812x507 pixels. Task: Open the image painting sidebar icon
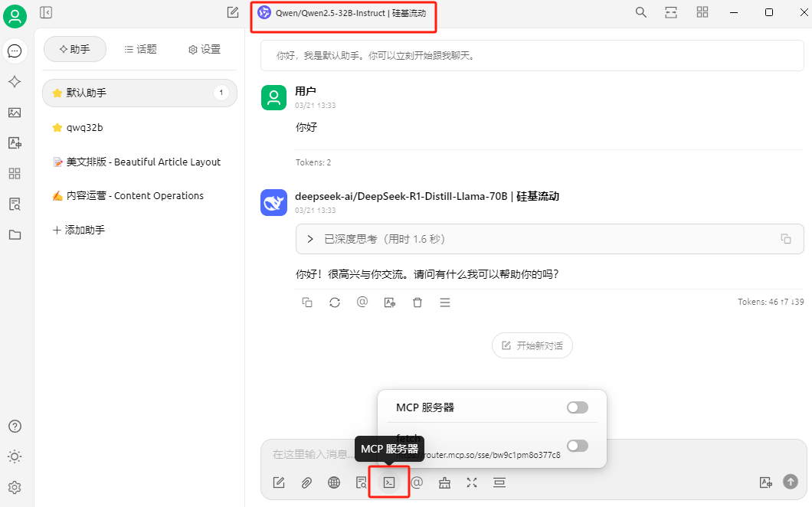click(x=15, y=113)
